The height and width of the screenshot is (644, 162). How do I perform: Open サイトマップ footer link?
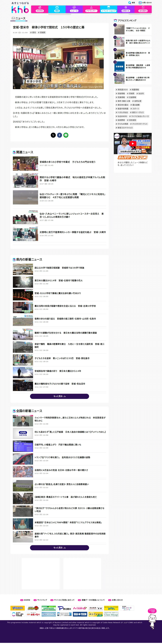point(40,600)
